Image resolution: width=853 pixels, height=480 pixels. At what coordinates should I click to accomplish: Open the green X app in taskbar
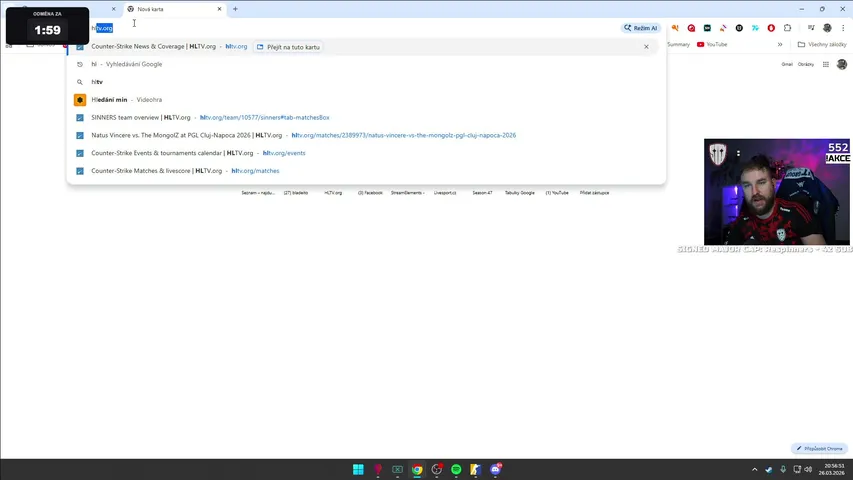click(x=397, y=469)
